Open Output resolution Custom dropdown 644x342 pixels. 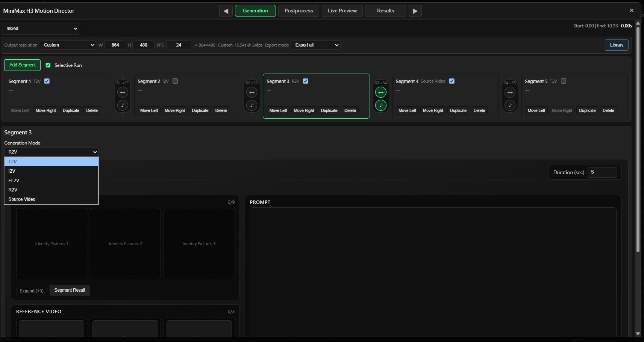[x=68, y=45]
